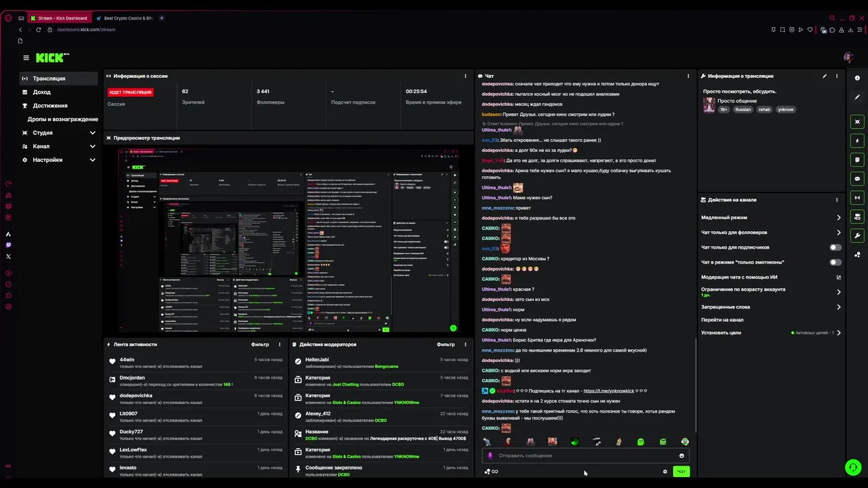This screenshot has width=868, height=488.
Task: Open the profile avatar at top right
Action: (848, 58)
